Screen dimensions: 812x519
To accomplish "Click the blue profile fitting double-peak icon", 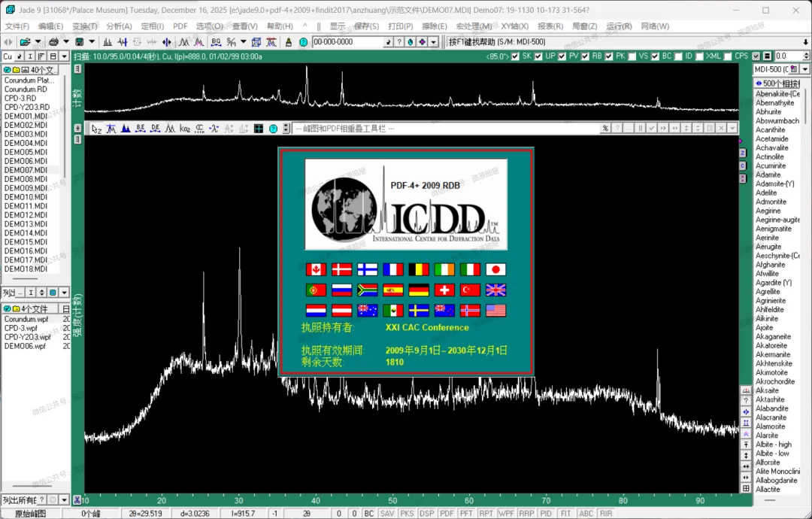I will 184,42.
